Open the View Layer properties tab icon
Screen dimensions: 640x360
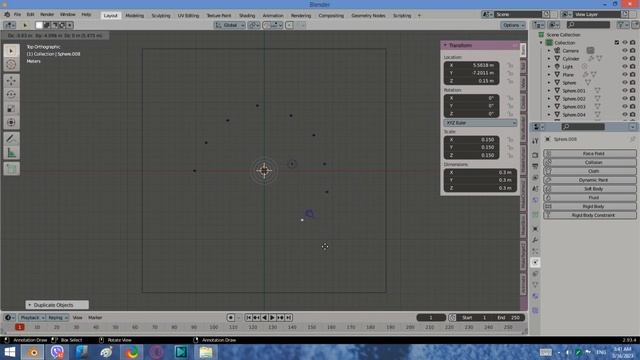535,178
